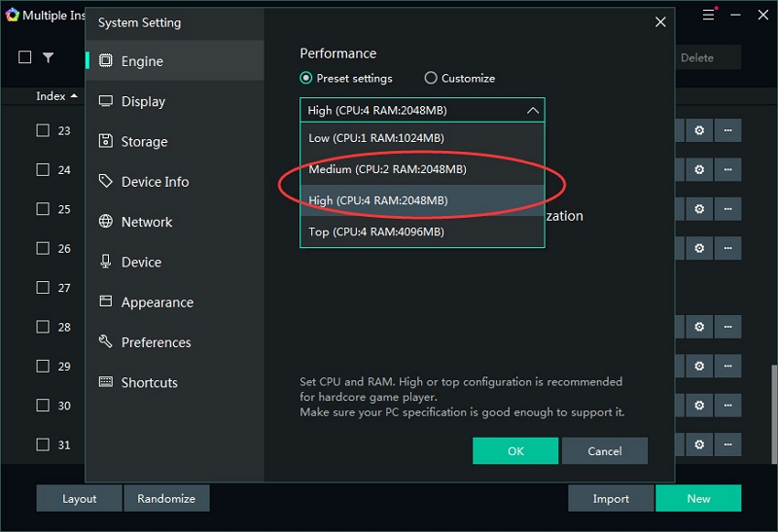
Task: Check the box for instance 30
Action: 43,406
